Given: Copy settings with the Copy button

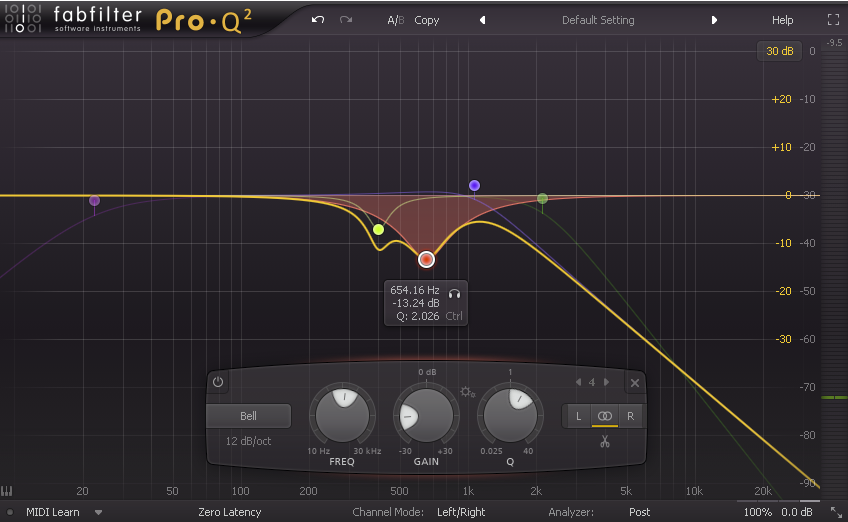Looking at the screenshot, I should pyautogui.click(x=427, y=20).
